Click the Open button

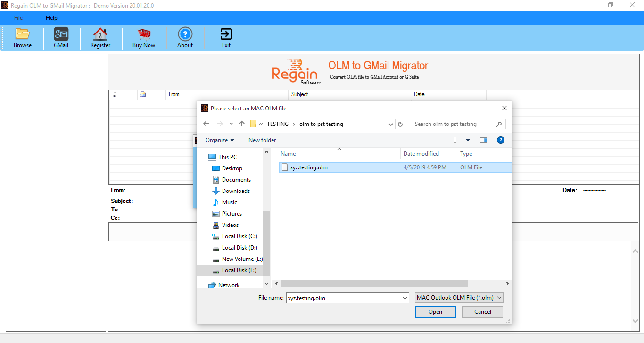(435, 311)
